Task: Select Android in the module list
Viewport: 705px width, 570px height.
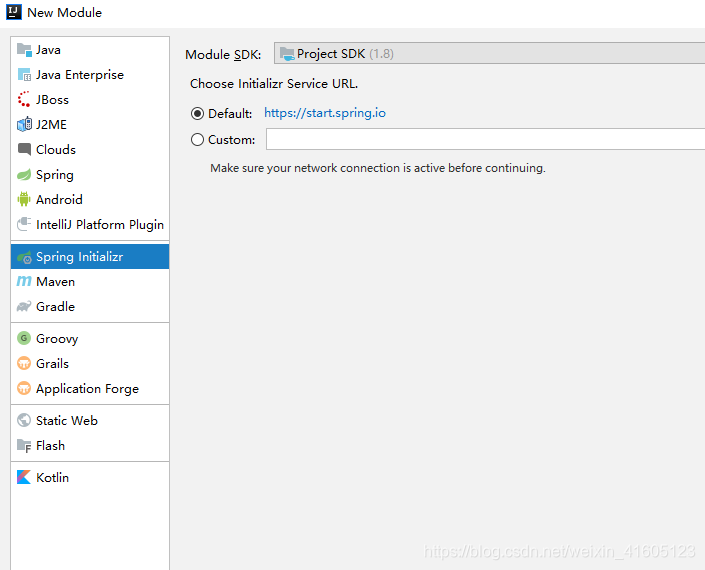Action: click(90, 199)
